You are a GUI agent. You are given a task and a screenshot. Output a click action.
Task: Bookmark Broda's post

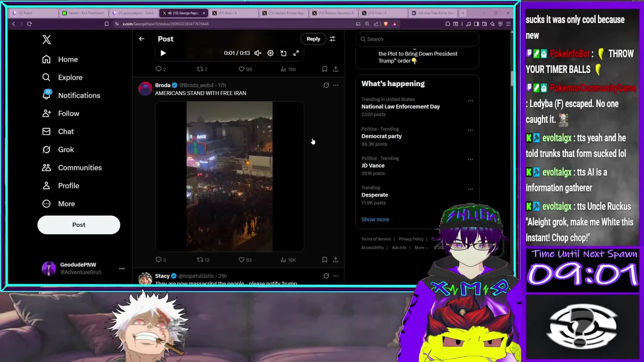(325, 259)
